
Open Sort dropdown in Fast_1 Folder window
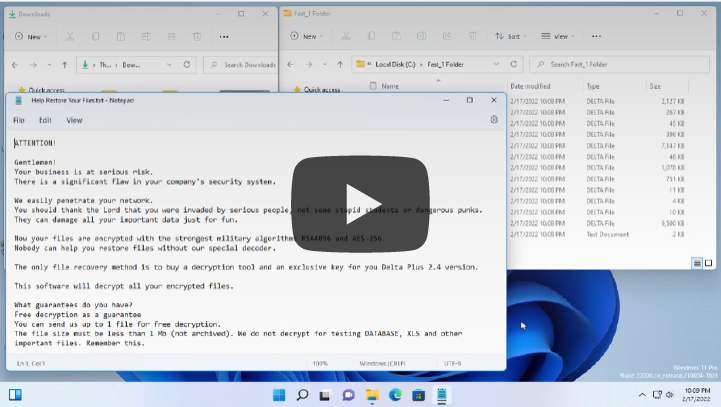510,36
